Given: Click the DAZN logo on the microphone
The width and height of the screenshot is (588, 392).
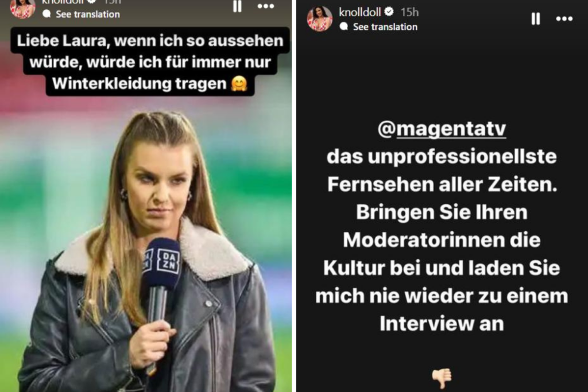Looking at the screenshot, I should [168, 261].
